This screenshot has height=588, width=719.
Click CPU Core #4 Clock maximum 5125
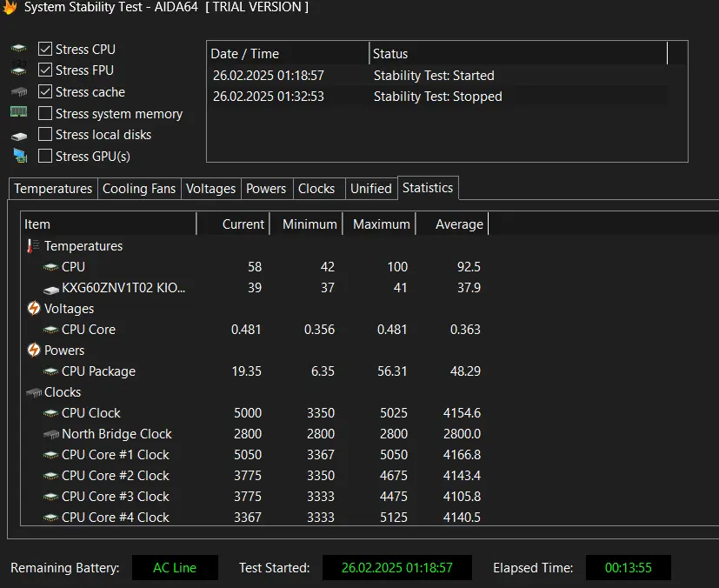pos(394,518)
